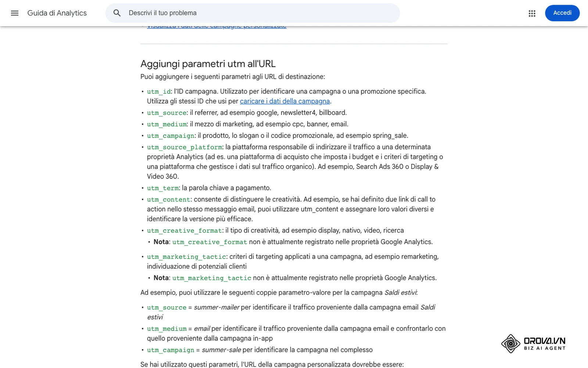Click the italic 'summer-sale' value

pos(221,350)
